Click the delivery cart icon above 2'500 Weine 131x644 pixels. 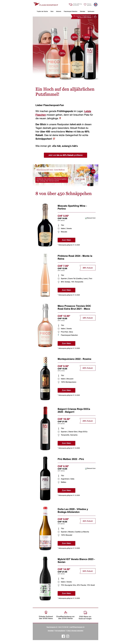tap(85, 612)
